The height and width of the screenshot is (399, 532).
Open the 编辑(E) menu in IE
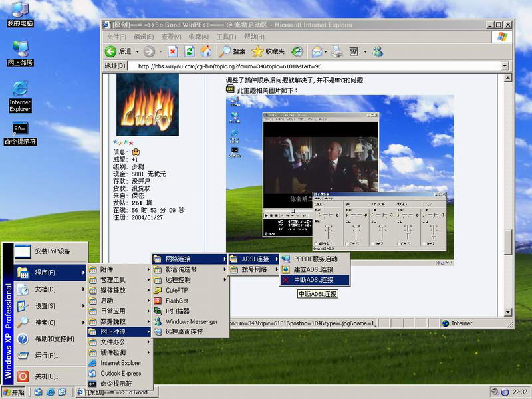tap(144, 37)
